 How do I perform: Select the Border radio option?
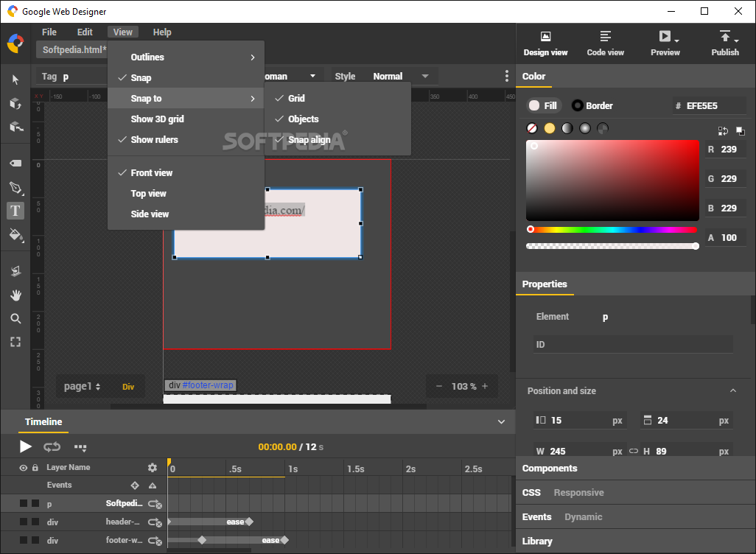click(x=592, y=105)
